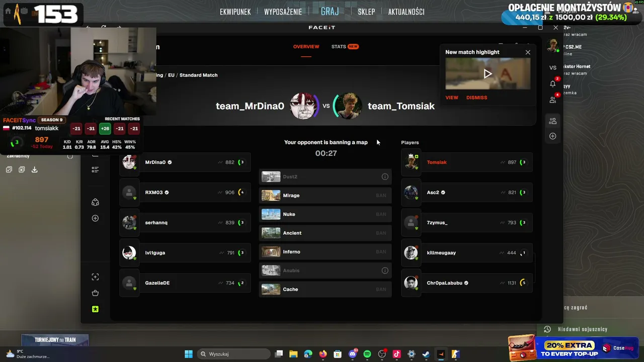Open the GRAJ menu in CS2

coord(330,11)
